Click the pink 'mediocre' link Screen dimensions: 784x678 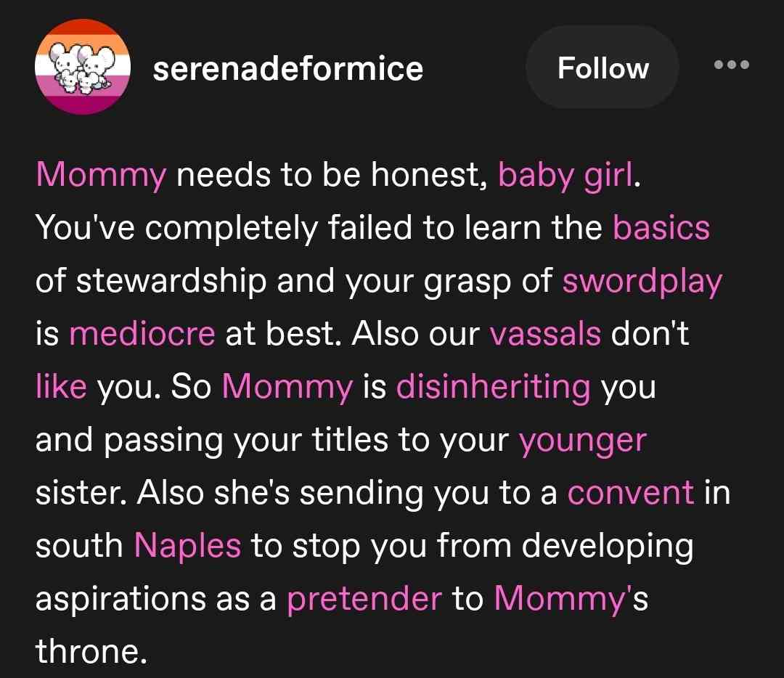(142, 334)
